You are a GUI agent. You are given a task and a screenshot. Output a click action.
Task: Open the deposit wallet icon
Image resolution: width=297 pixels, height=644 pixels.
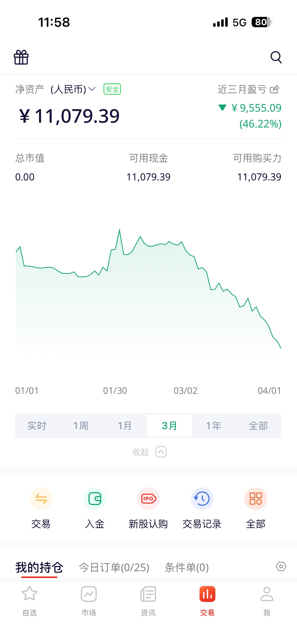pyautogui.click(x=95, y=499)
